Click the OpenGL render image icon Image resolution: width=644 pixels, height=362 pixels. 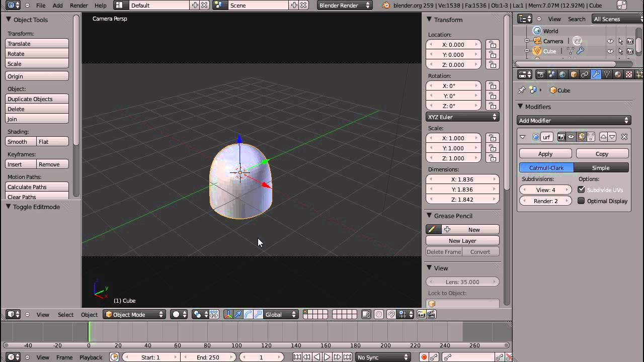422,314
